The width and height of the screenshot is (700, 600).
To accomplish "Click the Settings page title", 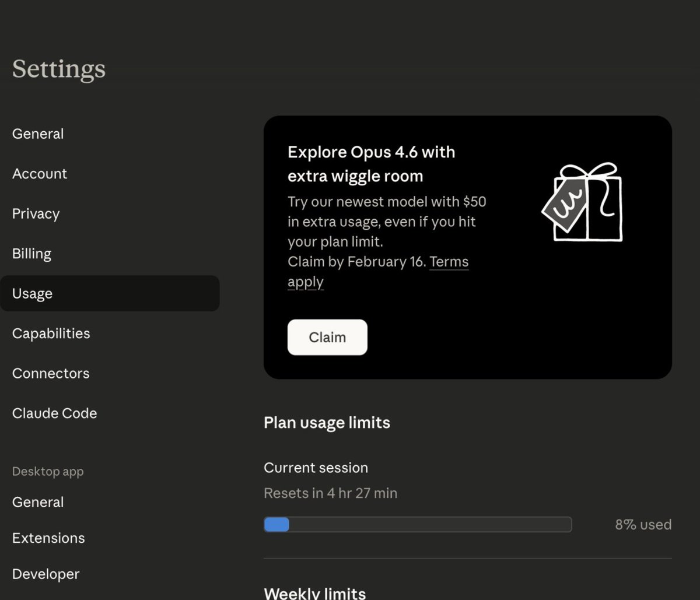I will 59,69.
